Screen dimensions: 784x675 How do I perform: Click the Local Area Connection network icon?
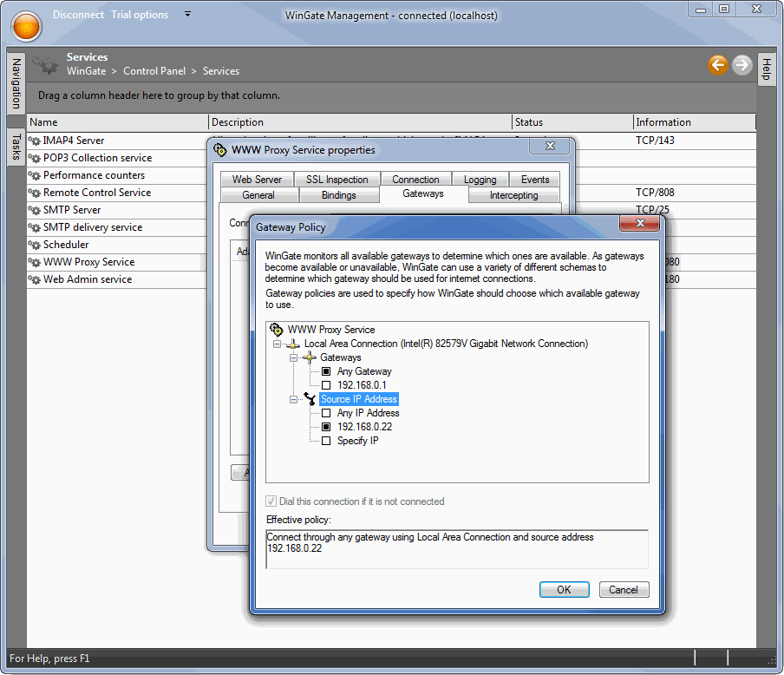coord(293,344)
